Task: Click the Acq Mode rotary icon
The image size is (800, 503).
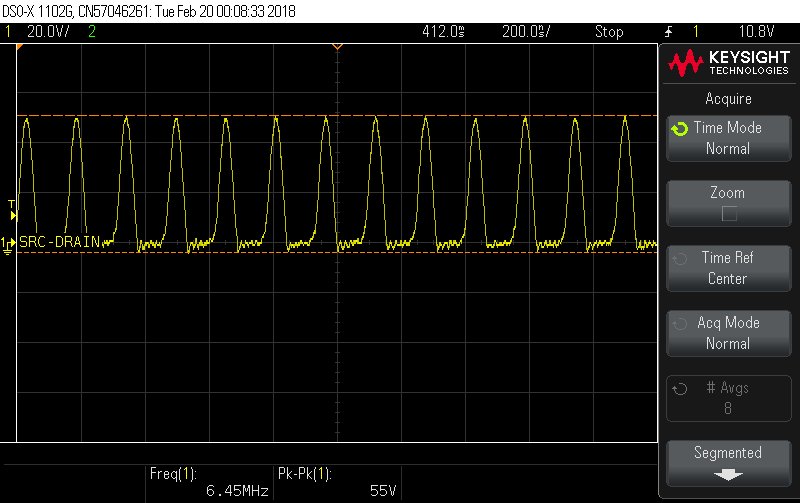Action: pyautogui.click(x=680, y=324)
